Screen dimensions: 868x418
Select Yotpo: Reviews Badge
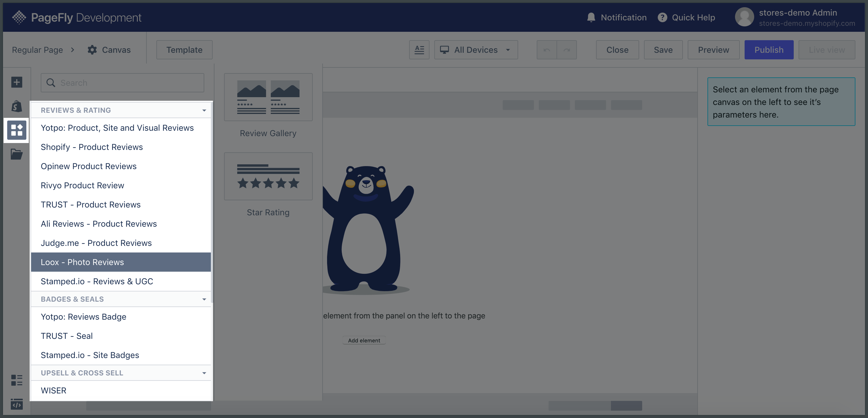click(121, 317)
